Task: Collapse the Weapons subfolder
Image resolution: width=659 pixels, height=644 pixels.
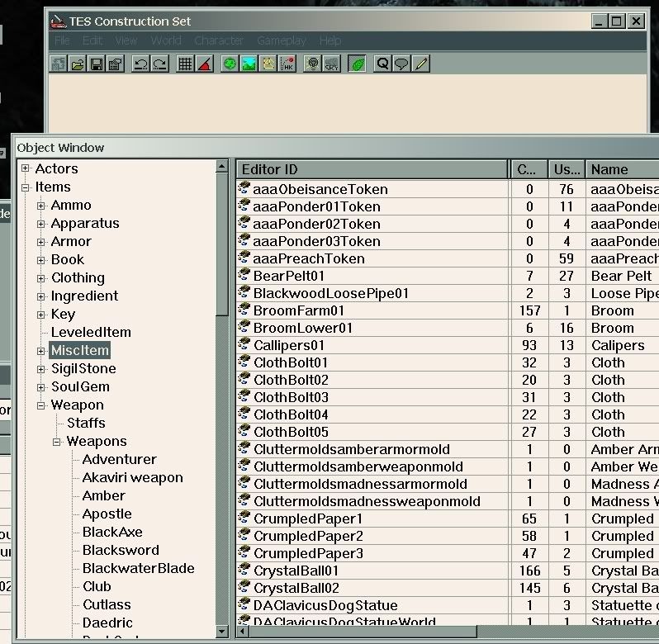Action: click(x=56, y=442)
